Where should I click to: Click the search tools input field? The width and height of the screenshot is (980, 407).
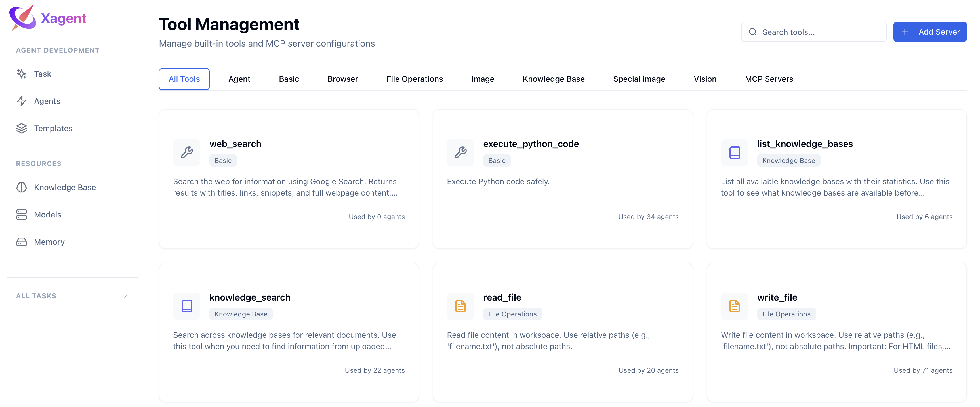pos(814,32)
